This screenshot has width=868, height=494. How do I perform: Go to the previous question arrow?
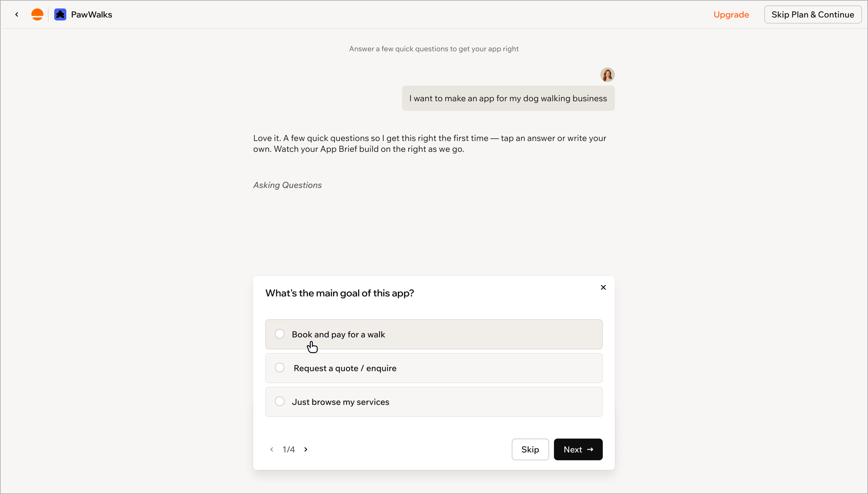click(x=271, y=449)
